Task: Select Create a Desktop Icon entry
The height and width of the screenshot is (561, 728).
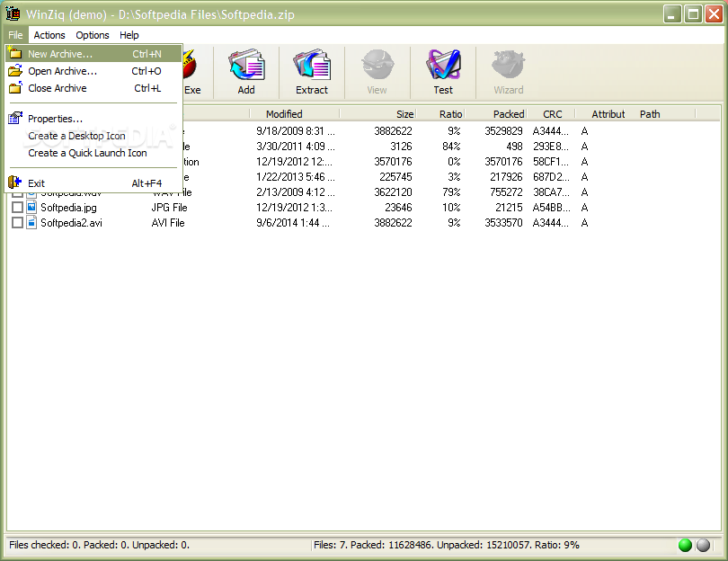Action: tap(93, 136)
